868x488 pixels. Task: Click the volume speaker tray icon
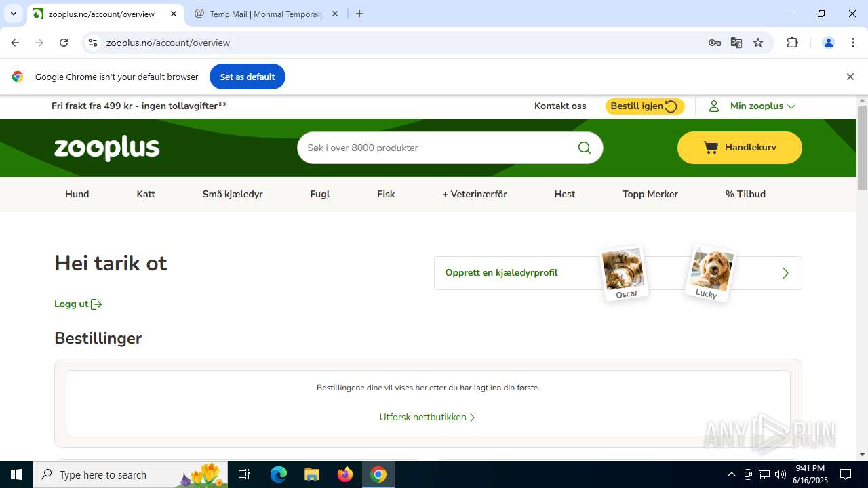[781, 474]
